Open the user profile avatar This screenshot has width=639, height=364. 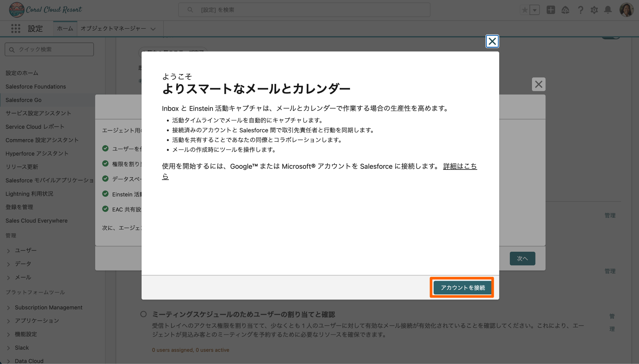coord(626,10)
